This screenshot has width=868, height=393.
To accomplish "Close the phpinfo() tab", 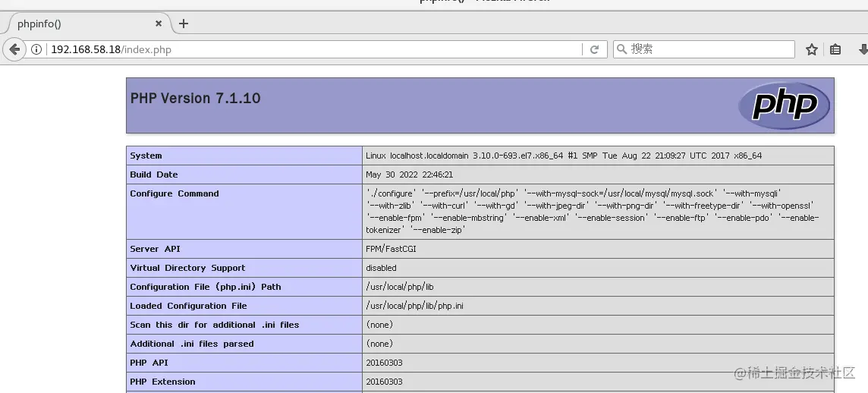I will pos(159,24).
